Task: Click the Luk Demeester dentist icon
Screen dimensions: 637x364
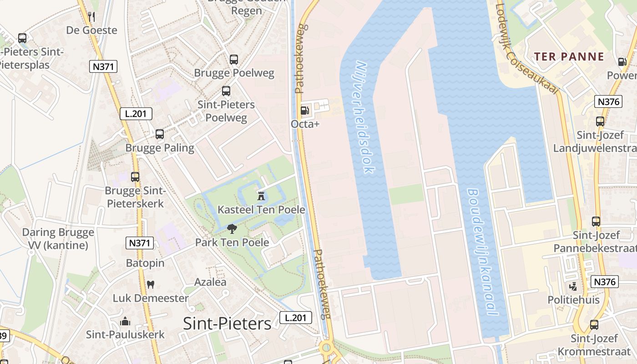Action: point(151,285)
